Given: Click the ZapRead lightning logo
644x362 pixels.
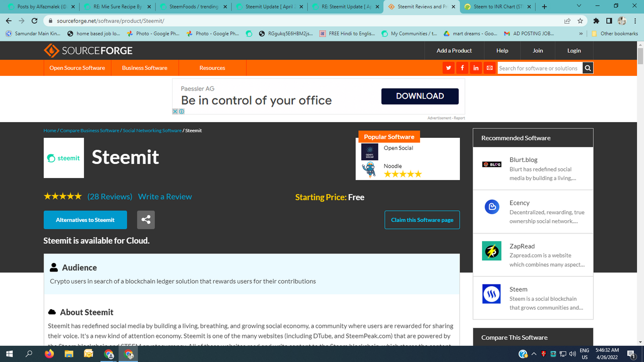Looking at the screenshot, I should 492,251.
